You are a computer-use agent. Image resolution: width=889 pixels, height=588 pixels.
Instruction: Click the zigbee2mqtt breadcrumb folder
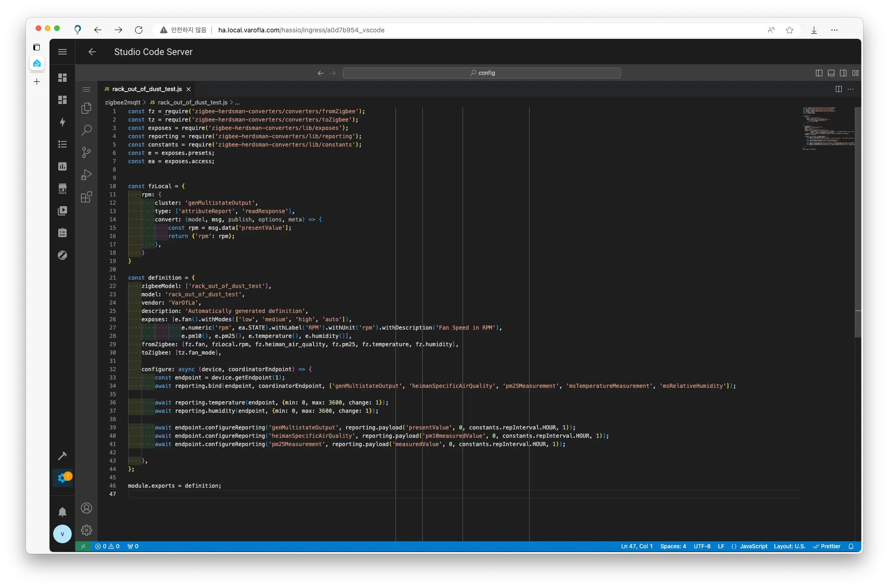pyautogui.click(x=122, y=103)
